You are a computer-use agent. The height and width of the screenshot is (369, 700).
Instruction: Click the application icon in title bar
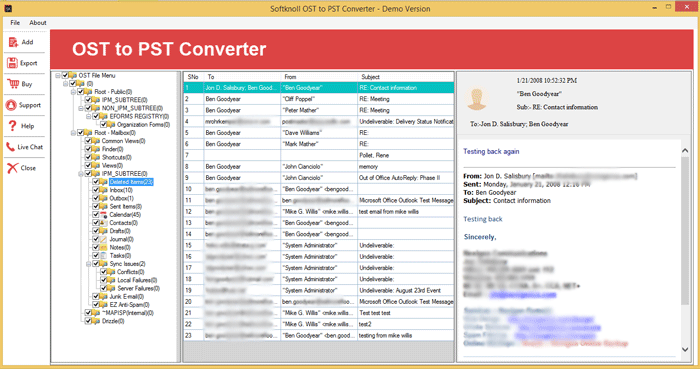tap(8, 8)
